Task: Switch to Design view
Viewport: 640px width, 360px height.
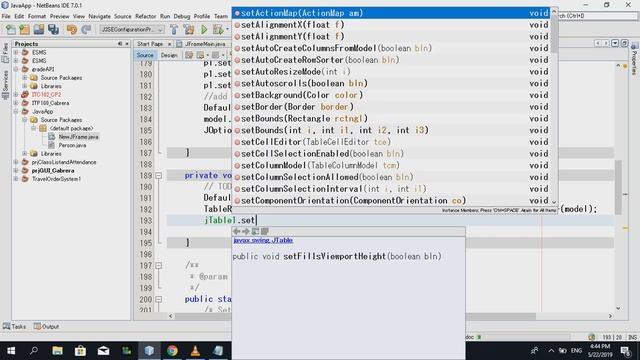Action: point(169,55)
